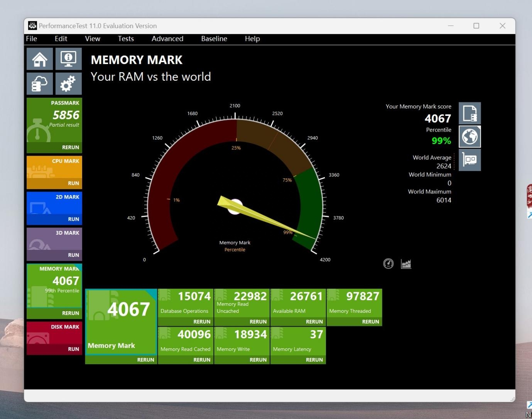Go to the Home screen icon
The width and height of the screenshot is (532, 419).
coord(40,59)
